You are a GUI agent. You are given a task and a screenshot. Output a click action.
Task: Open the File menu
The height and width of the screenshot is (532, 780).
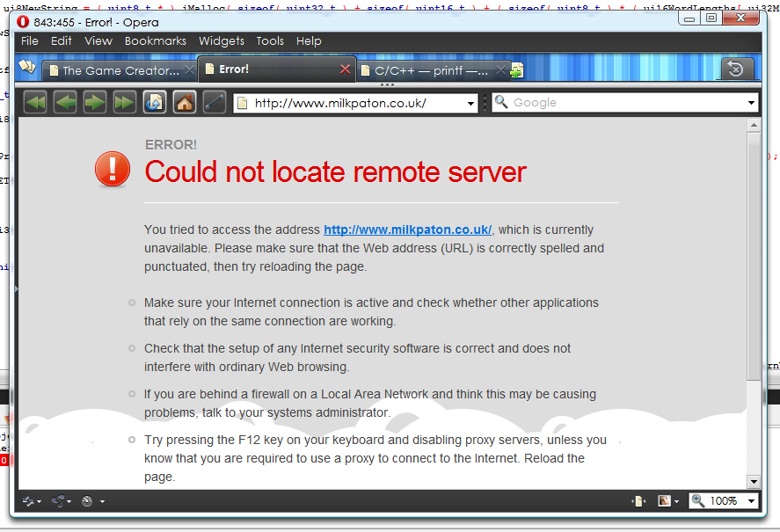coord(30,41)
